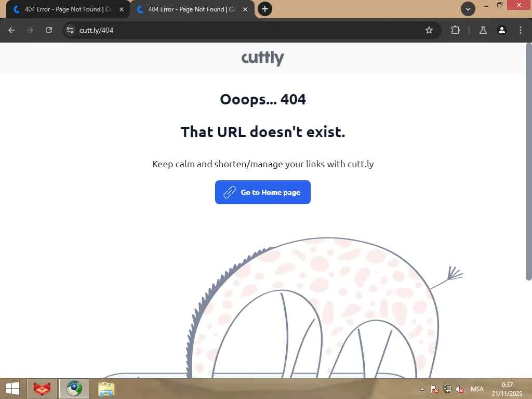The height and width of the screenshot is (399, 532).
Task: Open the Action Center flag icon
Action: coord(435,389)
